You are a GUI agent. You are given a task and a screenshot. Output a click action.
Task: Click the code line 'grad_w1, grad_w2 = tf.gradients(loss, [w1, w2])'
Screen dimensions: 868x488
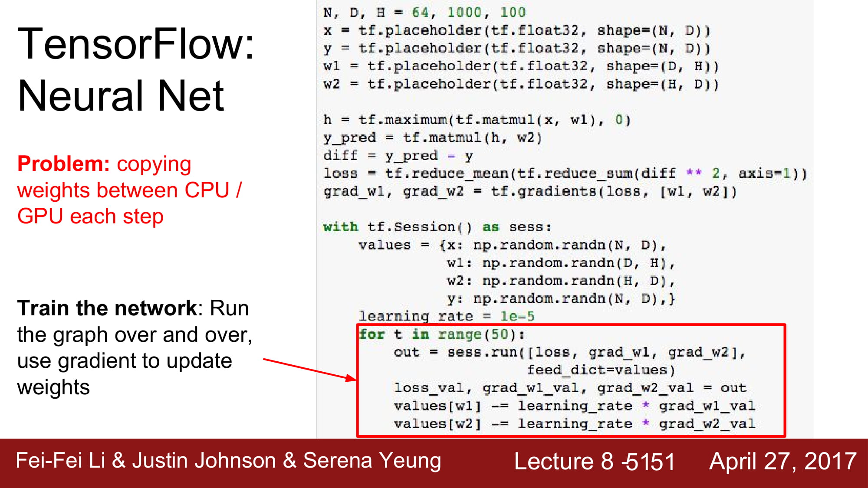tap(530, 191)
